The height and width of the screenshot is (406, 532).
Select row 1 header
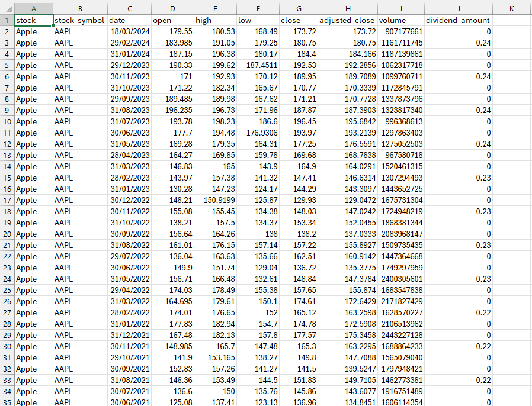pos(7,20)
